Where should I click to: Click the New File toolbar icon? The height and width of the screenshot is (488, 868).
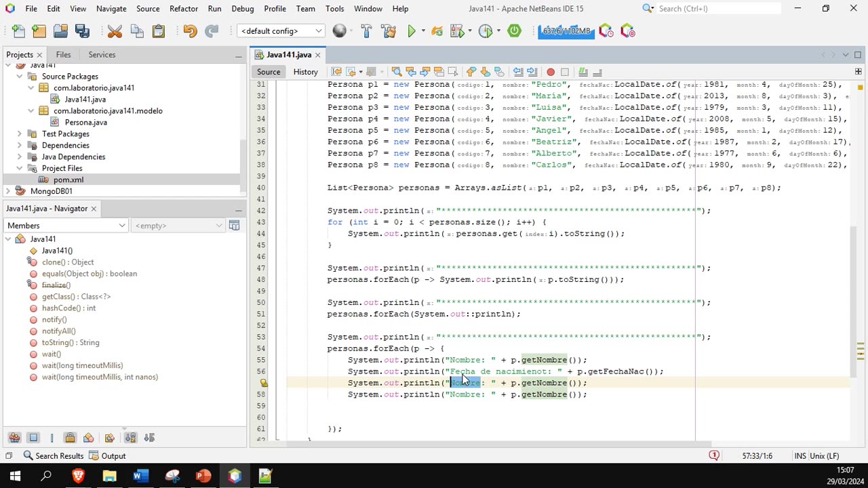pos(18,31)
